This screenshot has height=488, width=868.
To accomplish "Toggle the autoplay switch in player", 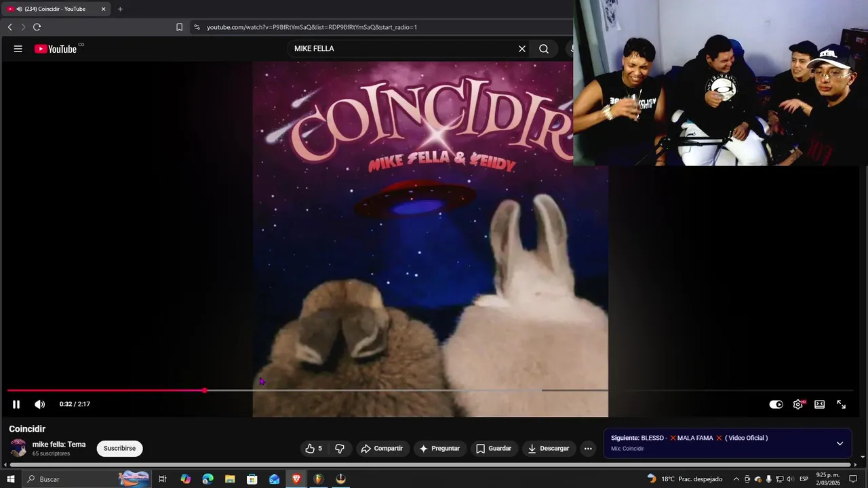I will pyautogui.click(x=776, y=405).
